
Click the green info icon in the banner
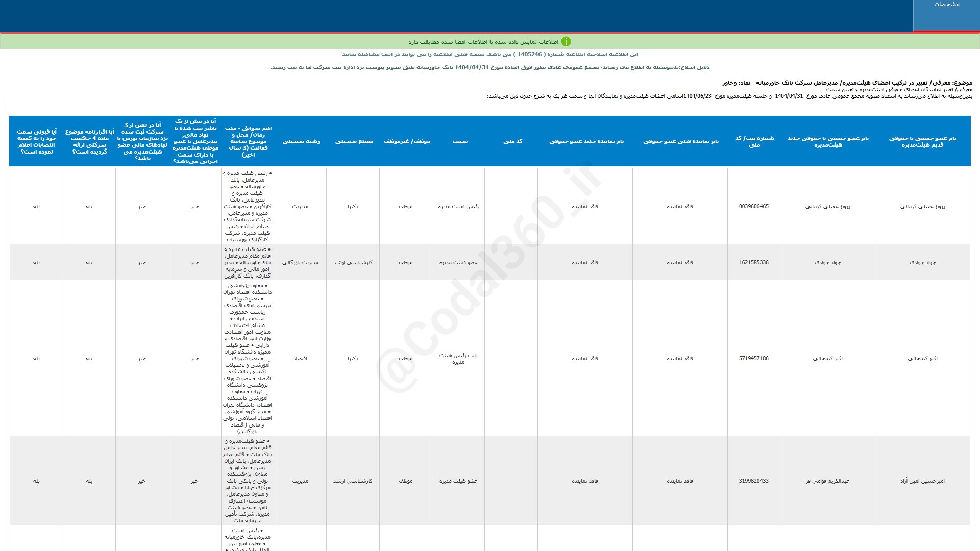(x=566, y=42)
